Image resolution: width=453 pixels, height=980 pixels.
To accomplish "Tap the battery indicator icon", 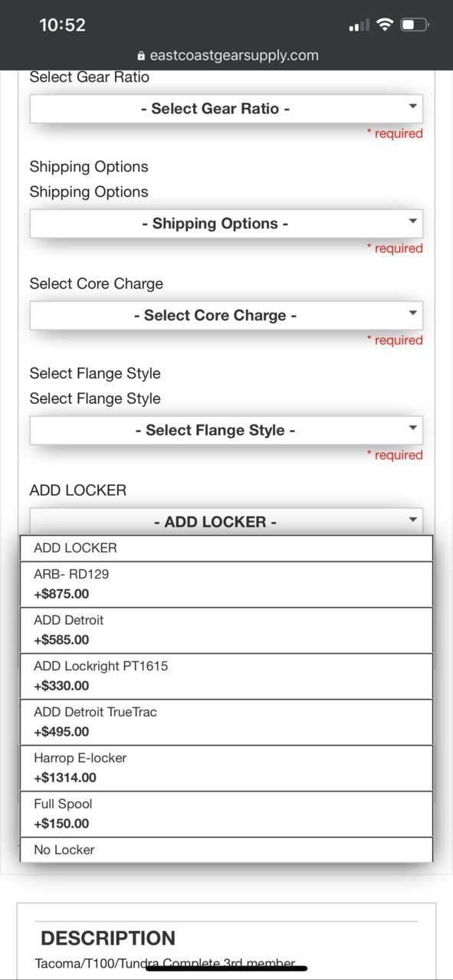I will point(415,25).
